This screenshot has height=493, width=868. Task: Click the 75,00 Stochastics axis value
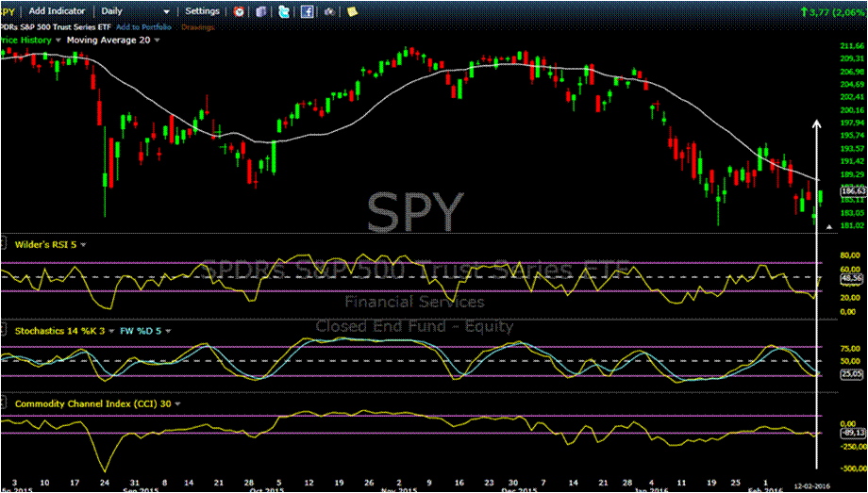click(x=850, y=349)
